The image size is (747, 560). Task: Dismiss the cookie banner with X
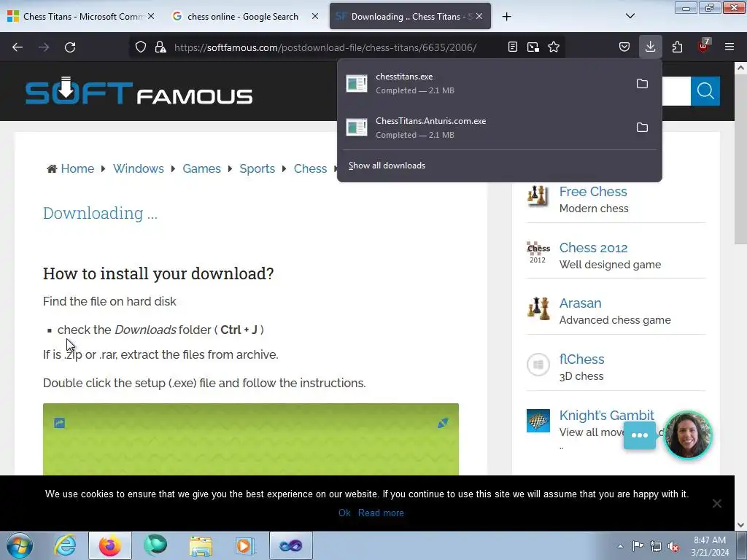(x=716, y=503)
